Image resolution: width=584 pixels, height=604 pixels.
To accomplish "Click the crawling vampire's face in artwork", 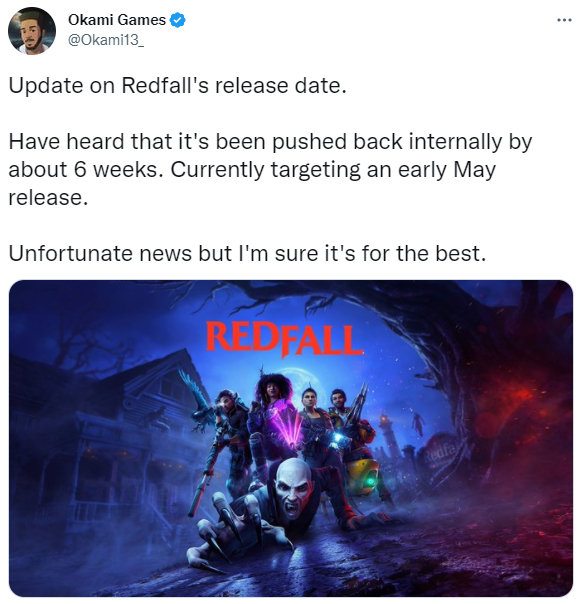I will point(294,488).
